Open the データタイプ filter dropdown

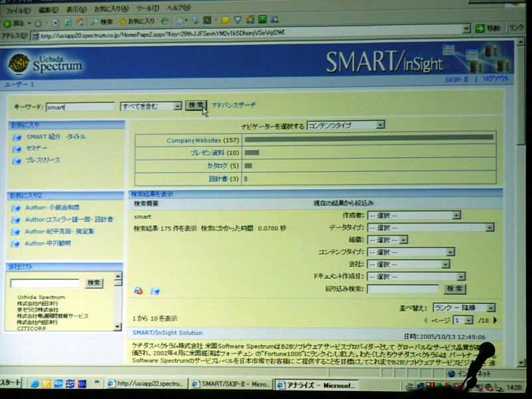pyautogui.click(x=431, y=227)
